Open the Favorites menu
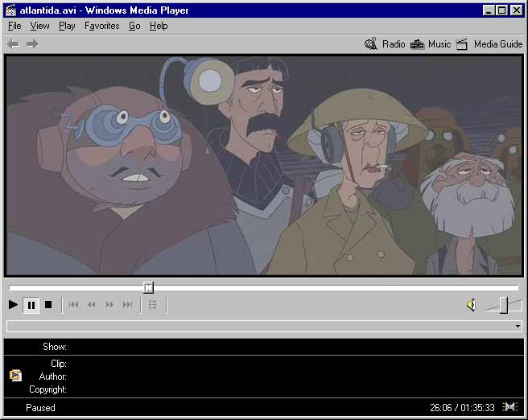The width and height of the screenshot is (528, 420). point(101,26)
